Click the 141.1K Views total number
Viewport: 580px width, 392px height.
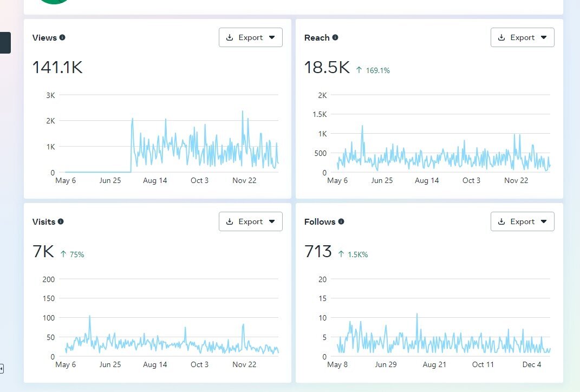click(x=57, y=68)
